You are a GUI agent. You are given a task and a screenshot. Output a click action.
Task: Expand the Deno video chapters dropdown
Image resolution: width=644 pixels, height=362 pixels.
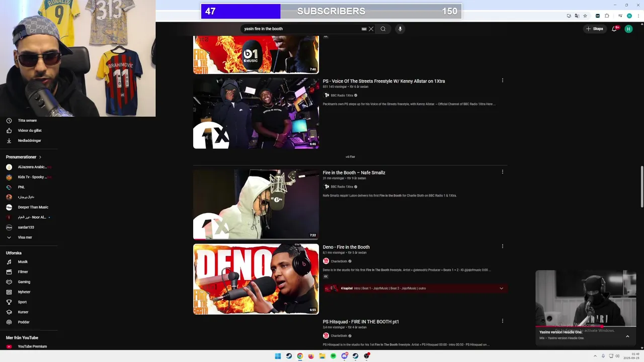tap(501, 288)
